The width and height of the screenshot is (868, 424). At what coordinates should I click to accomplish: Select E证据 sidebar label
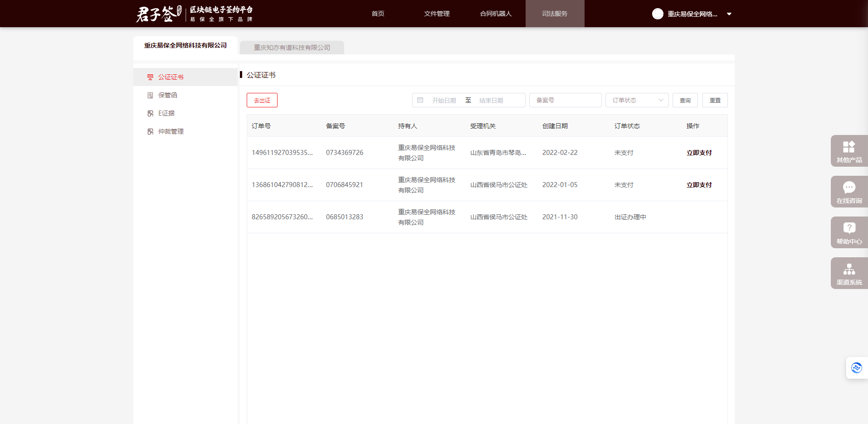(x=166, y=113)
